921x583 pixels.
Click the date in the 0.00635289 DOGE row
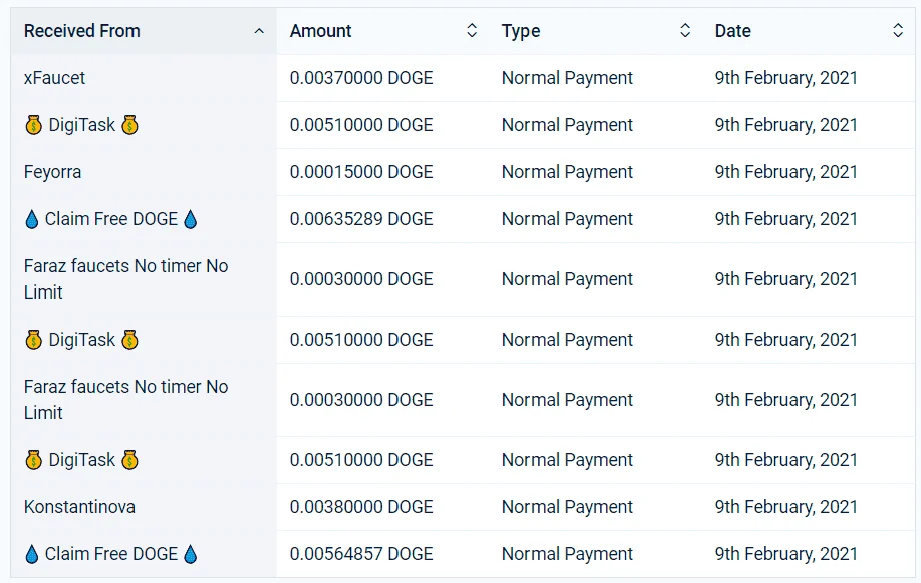point(786,218)
